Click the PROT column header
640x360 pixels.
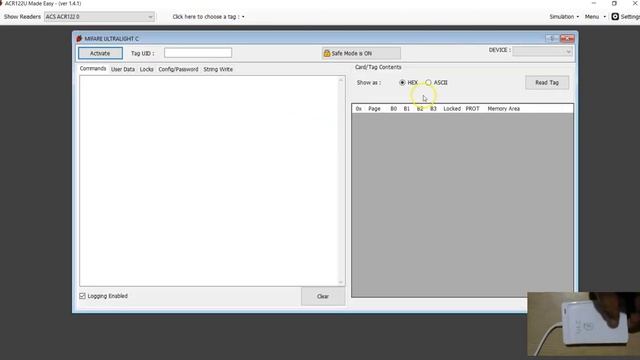click(472, 109)
